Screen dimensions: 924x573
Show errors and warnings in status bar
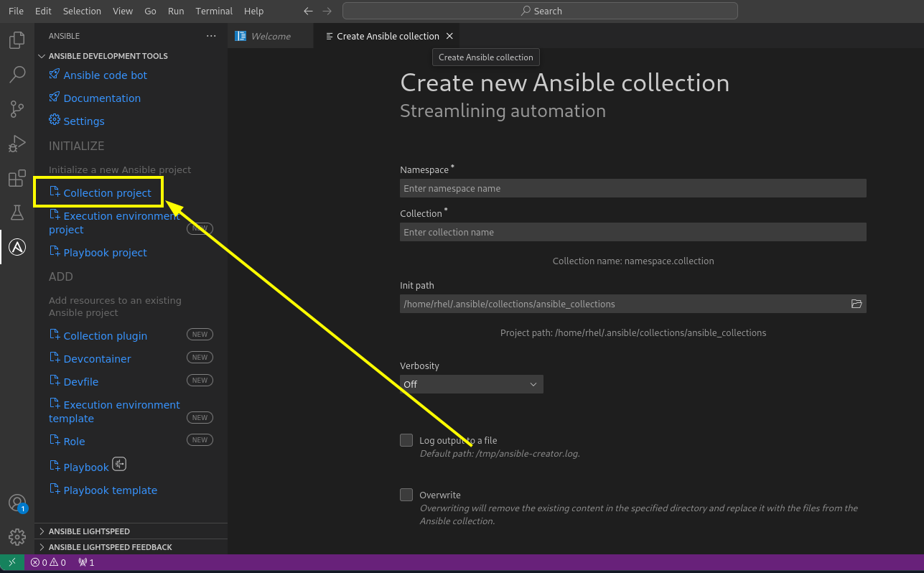click(48, 562)
